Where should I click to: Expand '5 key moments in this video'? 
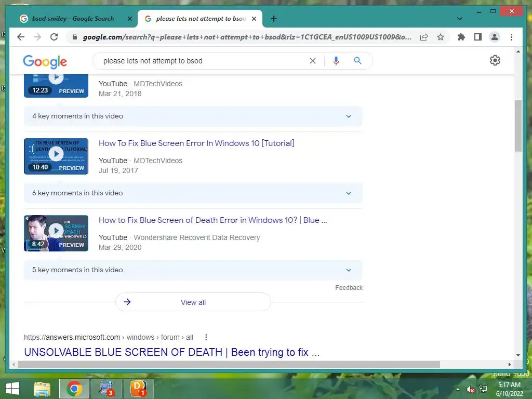click(x=193, y=270)
